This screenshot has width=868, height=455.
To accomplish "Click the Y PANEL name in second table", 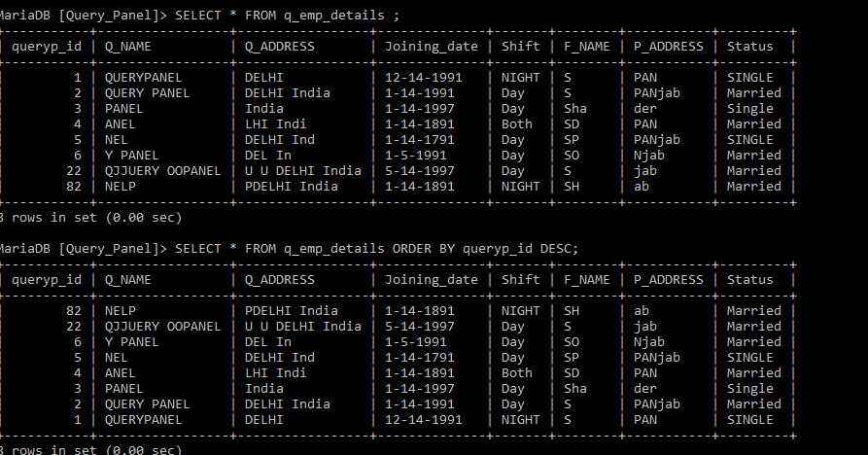I will click(x=130, y=341).
